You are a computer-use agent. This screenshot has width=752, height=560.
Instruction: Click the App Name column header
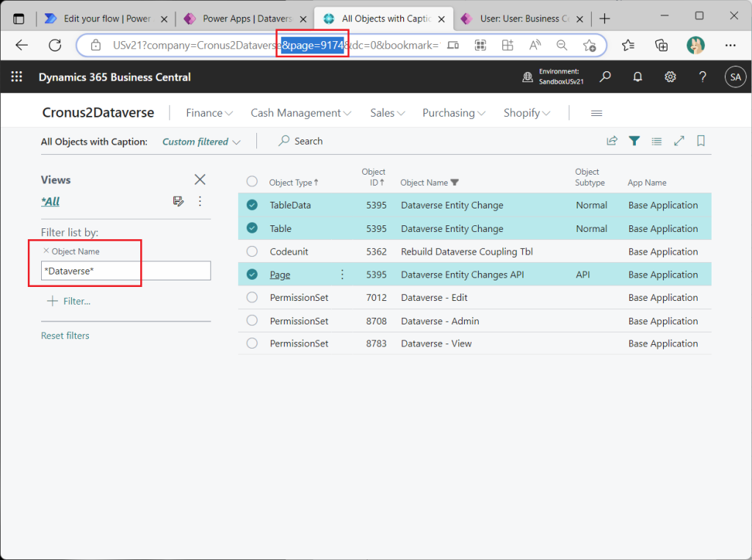click(647, 183)
